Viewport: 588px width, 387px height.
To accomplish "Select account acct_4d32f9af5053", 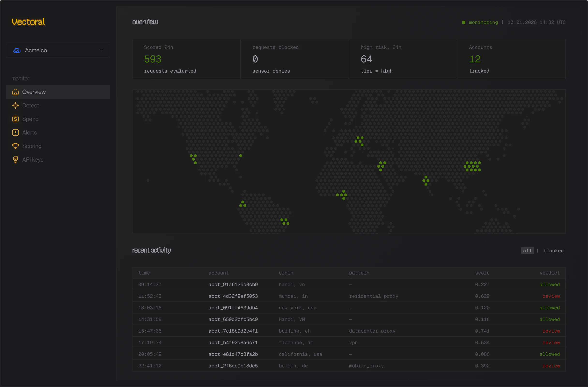I will click(233, 296).
